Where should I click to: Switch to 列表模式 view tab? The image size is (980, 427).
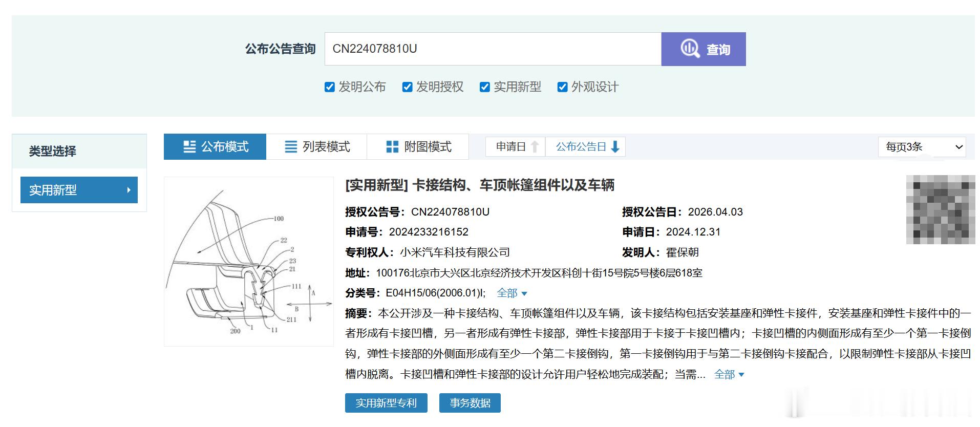click(x=316, y=147)
